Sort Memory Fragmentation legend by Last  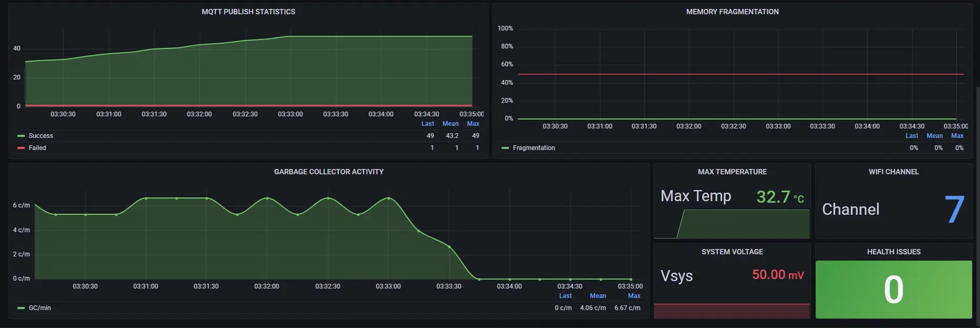tap(912, 136)
